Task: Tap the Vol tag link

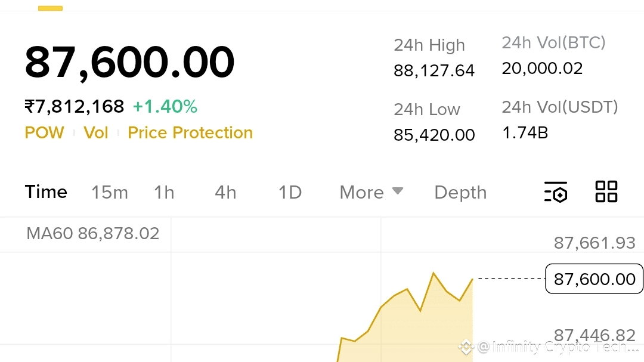Action: point(95,133)
